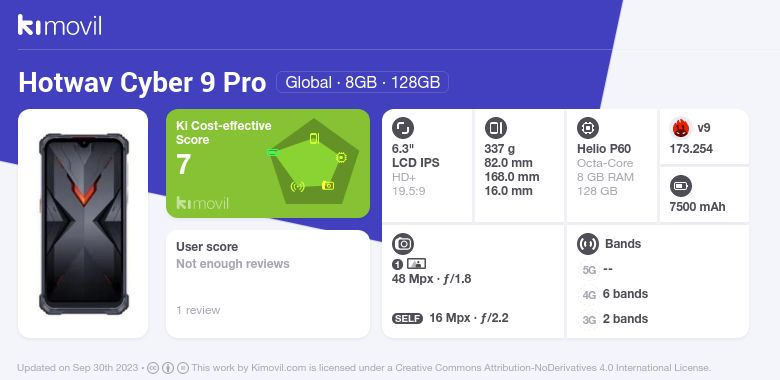This screenshot has height=380, width=780.
Task: Click the Bands signal icon
Action: pos(588,244)
